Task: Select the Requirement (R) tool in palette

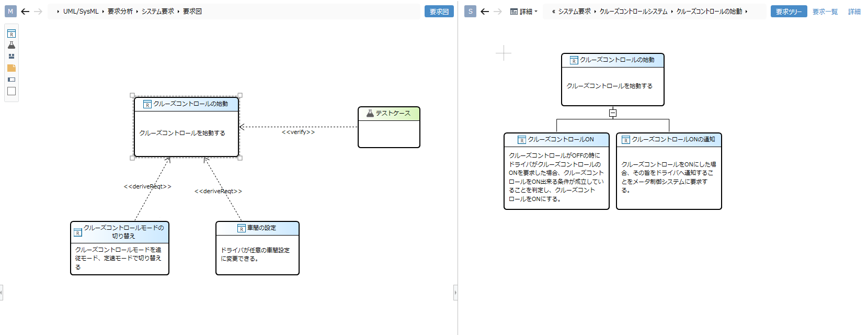Action: coord(12,34)
